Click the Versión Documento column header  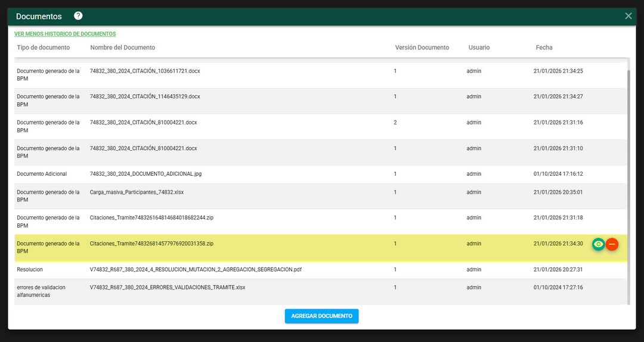pyautogui.click(x=422, y=48)
